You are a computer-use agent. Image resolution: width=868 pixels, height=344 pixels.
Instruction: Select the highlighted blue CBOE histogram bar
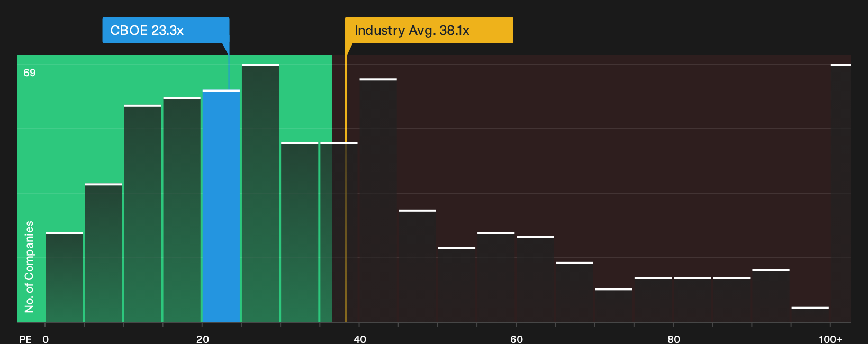[x=221, y=206]
